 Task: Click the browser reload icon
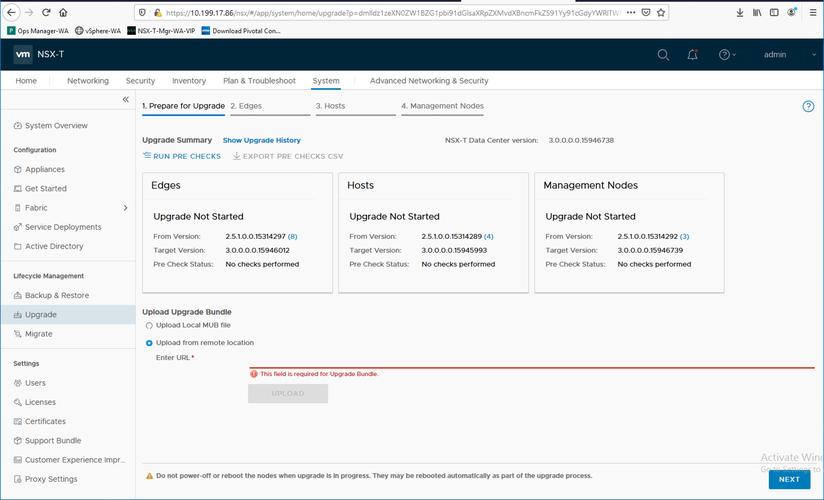pos(46,13)
